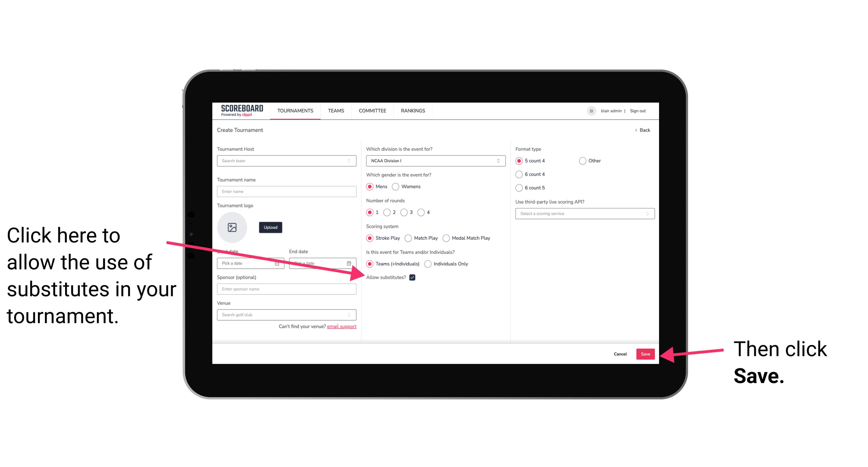Click the NCAA Division I dropdown expand arrow

click(x=499, y=161)
